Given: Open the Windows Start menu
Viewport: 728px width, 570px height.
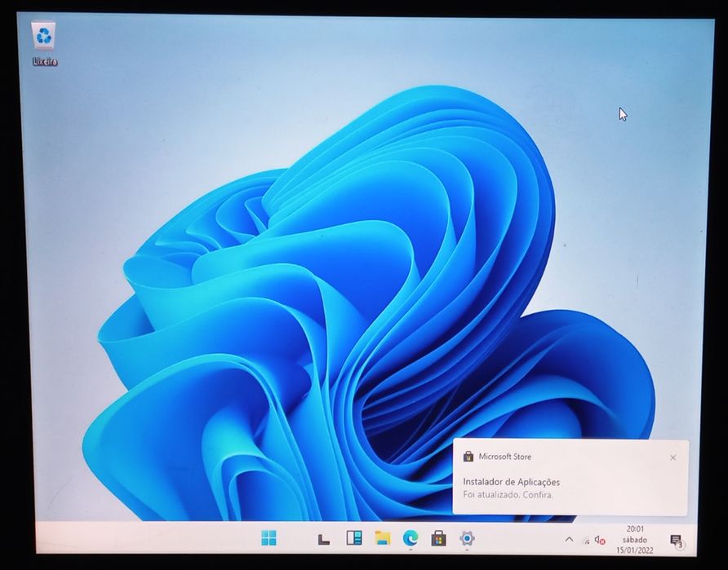Looking at the screenshot, I should click(269, 538).
